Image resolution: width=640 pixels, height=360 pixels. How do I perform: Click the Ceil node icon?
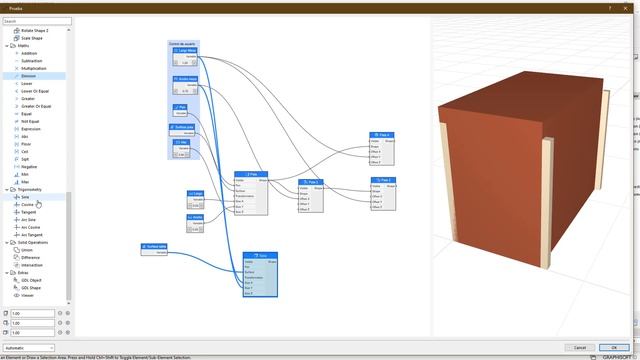tap(17, 151)
